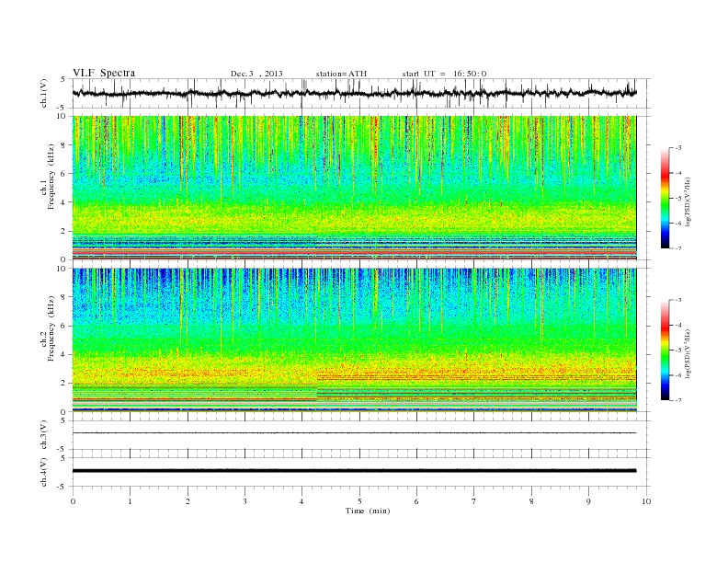Click ch.1 spectrogram "4" kHz tick label
Viewport: 728px width, 563px height.
click(64, 202)
